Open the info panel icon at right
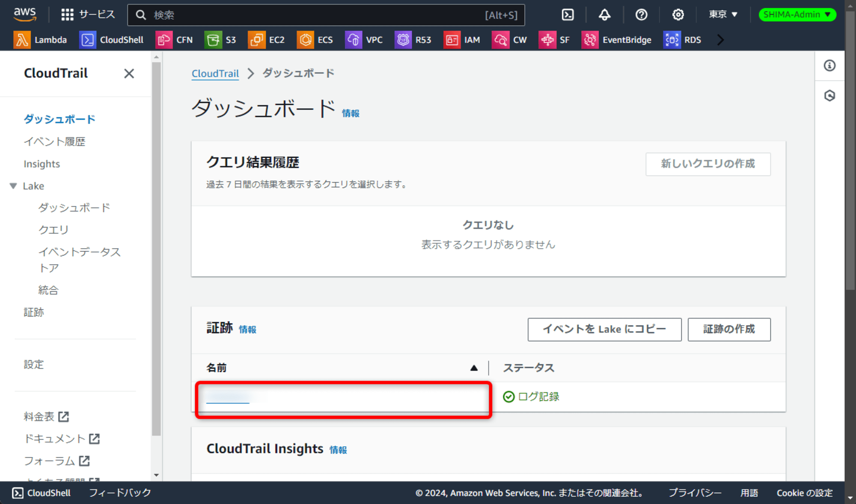 tap(829, 65)
